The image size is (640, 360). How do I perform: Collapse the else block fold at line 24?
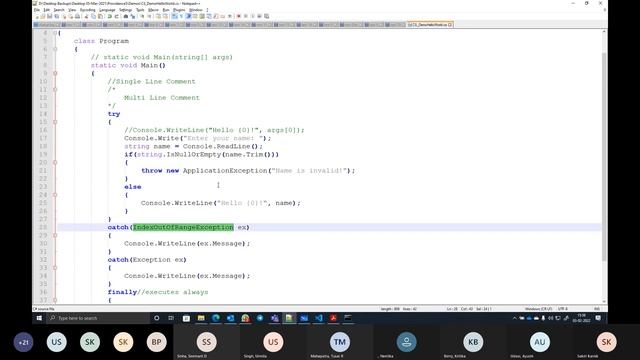55,195
